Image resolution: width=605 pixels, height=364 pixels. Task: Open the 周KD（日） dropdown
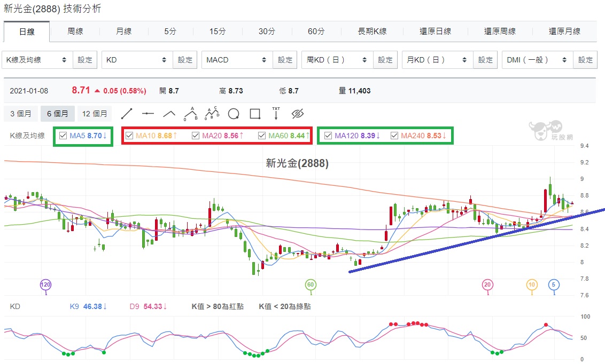click(x=337, y=60)
